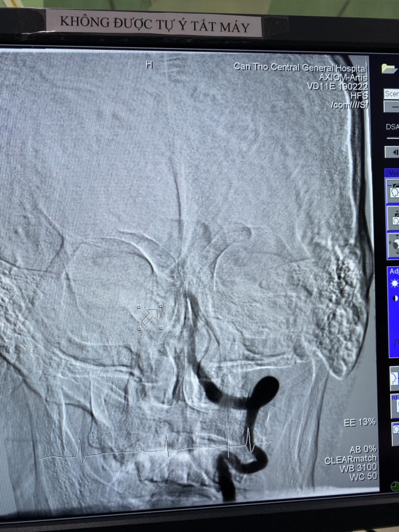This screenshot has width=399, height=532.
Task: Click the brightness sun icon
Action: coord(394,284)
